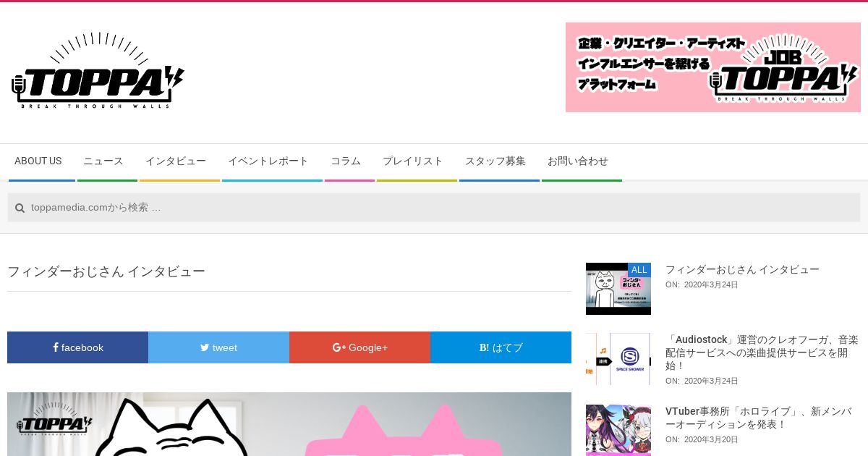
Task: Click the SPACE SHOWER article thumbnail
Action: (618, 359)
